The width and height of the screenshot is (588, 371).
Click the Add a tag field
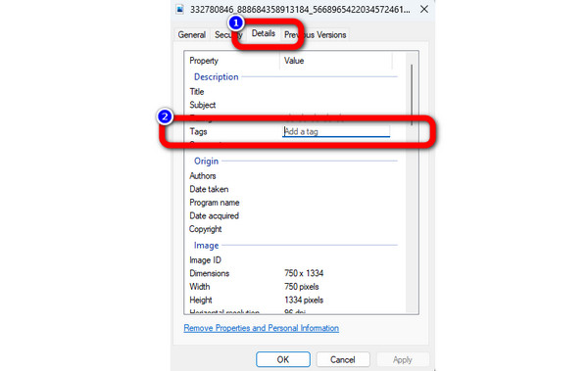[336, 131]
